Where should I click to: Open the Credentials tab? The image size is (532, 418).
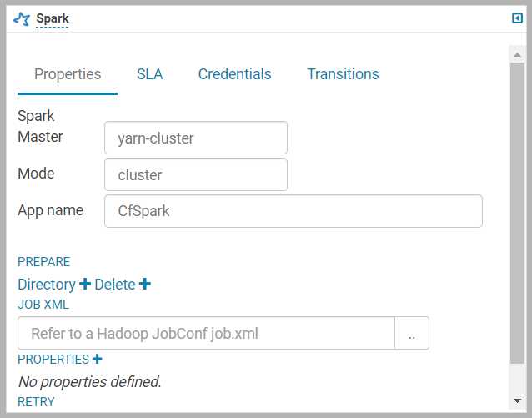pos(235,74)
